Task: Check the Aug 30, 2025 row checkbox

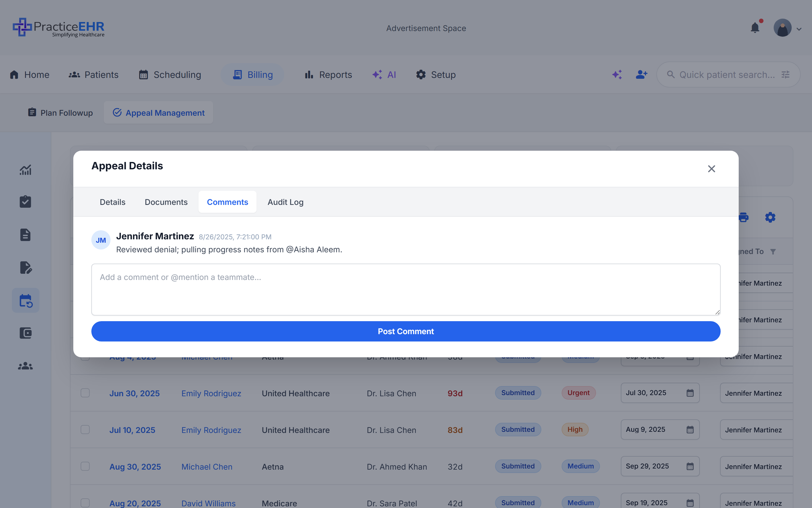Action: (85, 466)
